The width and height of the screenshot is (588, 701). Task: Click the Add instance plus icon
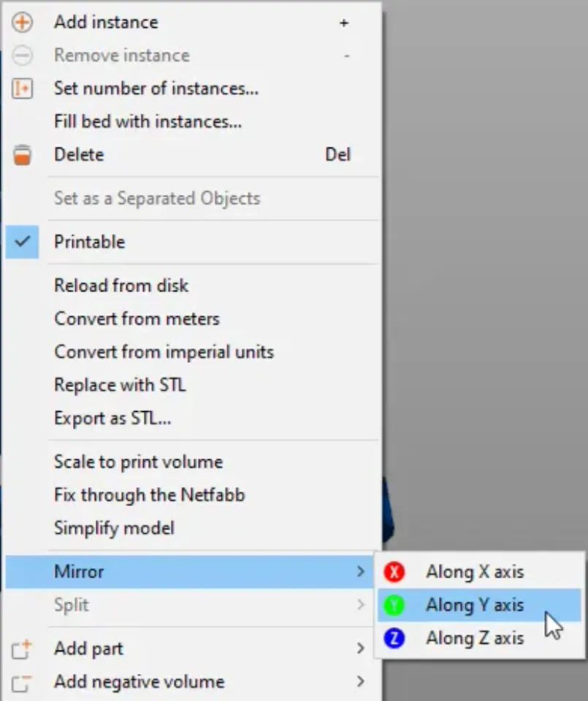coord(23,23)
